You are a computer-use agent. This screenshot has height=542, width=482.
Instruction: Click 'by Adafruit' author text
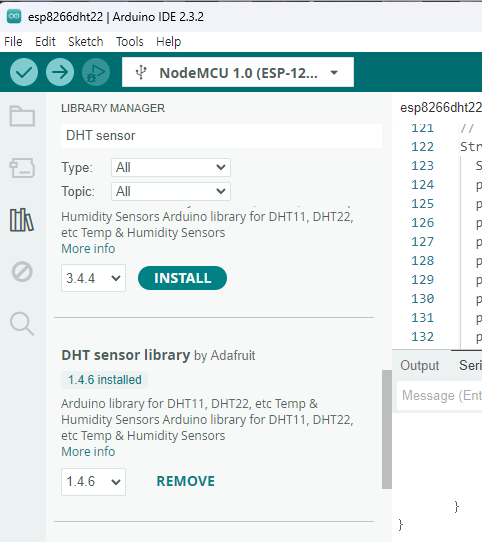pyautogui.click(x=225, y=356)
